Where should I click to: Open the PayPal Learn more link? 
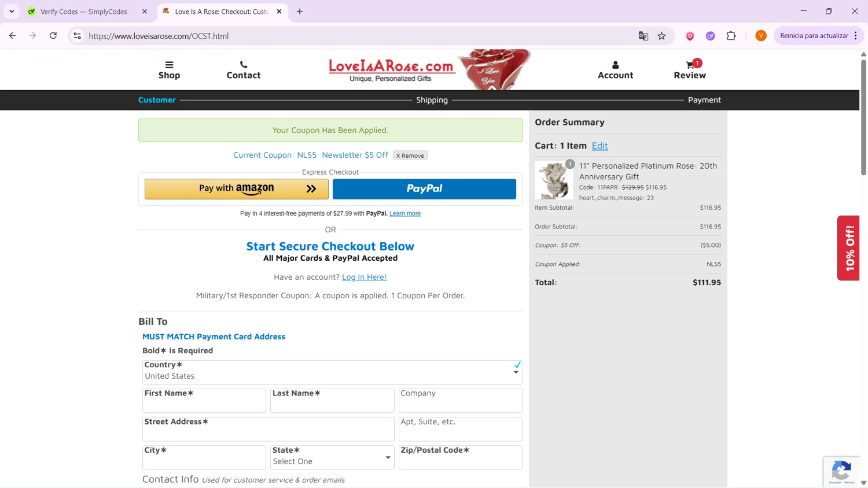coord(405,213)
